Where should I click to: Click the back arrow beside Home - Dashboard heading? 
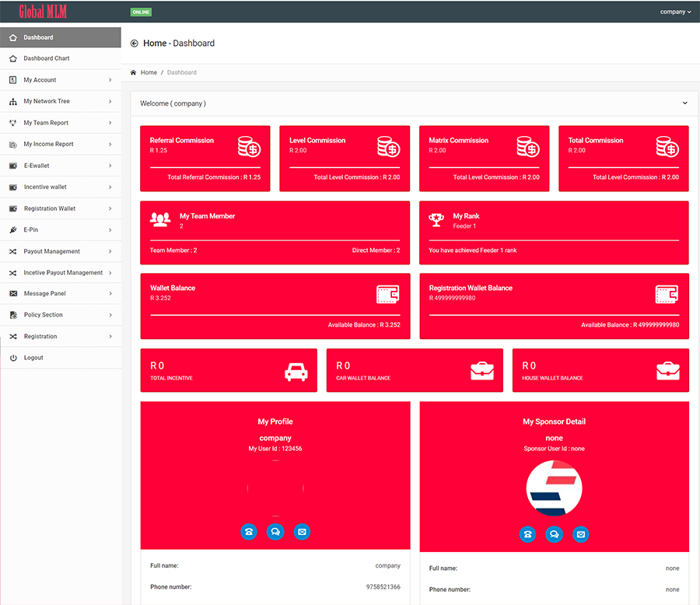(134, 43)
